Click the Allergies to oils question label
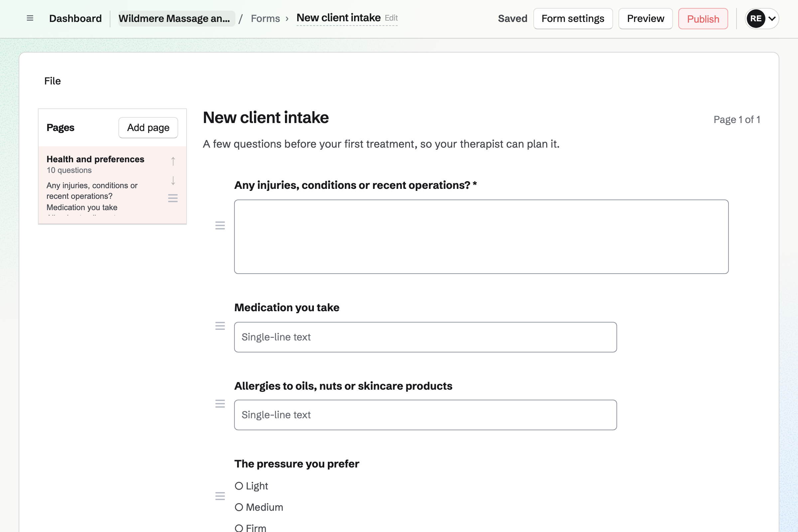 click(343, 386)
